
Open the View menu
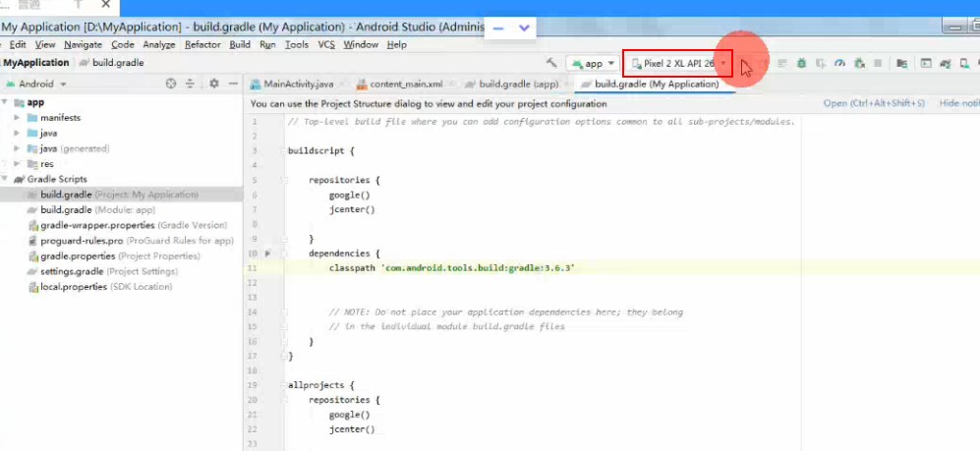click(45, 45)
